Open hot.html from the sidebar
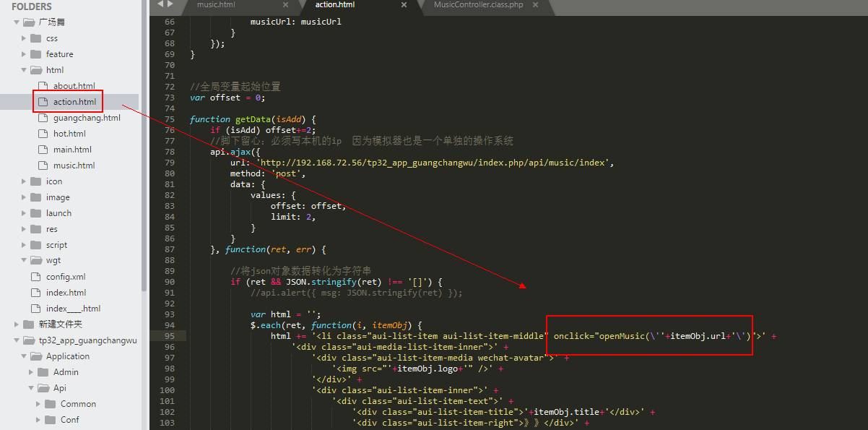This screenshot has width=868, height=430. [69, 134]
